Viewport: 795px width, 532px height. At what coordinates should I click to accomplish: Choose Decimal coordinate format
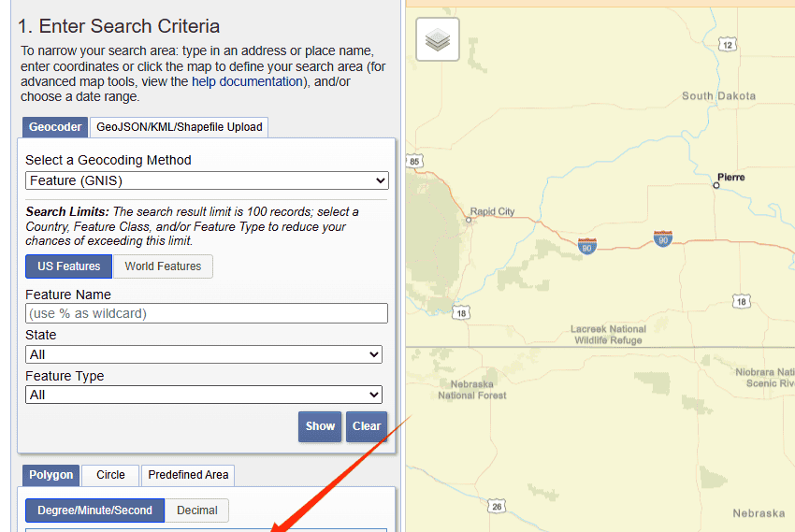(x=197, y=510)
